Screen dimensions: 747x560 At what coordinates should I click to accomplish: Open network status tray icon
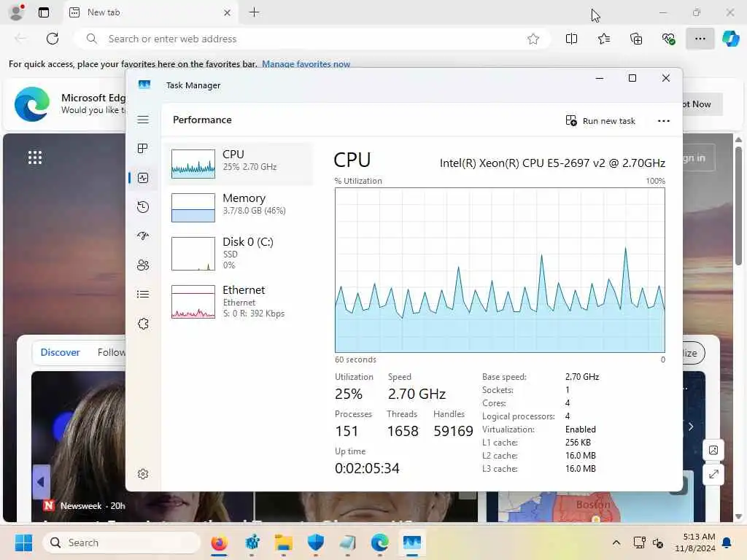639,542
